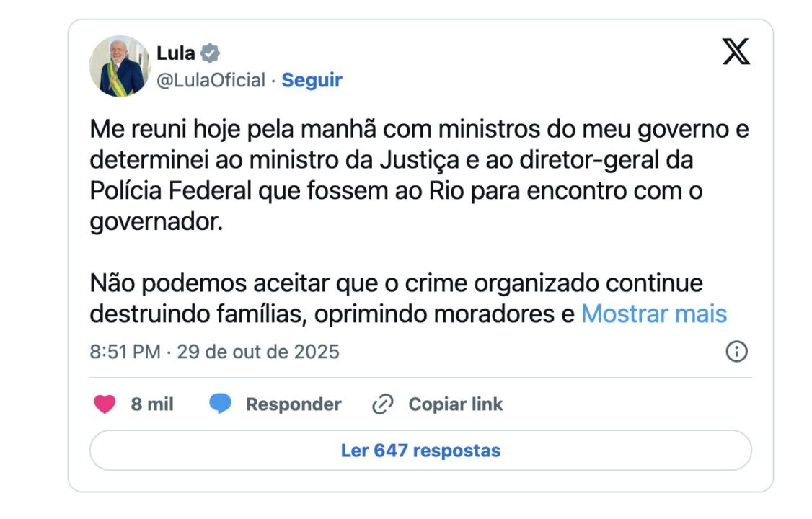
Task: Click the display name "Lula"
Action: click(176, 53)
